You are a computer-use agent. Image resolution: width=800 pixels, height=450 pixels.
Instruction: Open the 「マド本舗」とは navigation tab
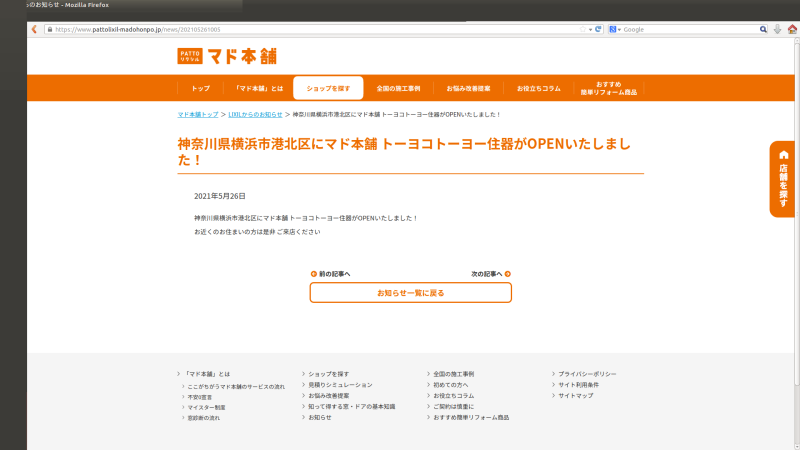point(259,88)
